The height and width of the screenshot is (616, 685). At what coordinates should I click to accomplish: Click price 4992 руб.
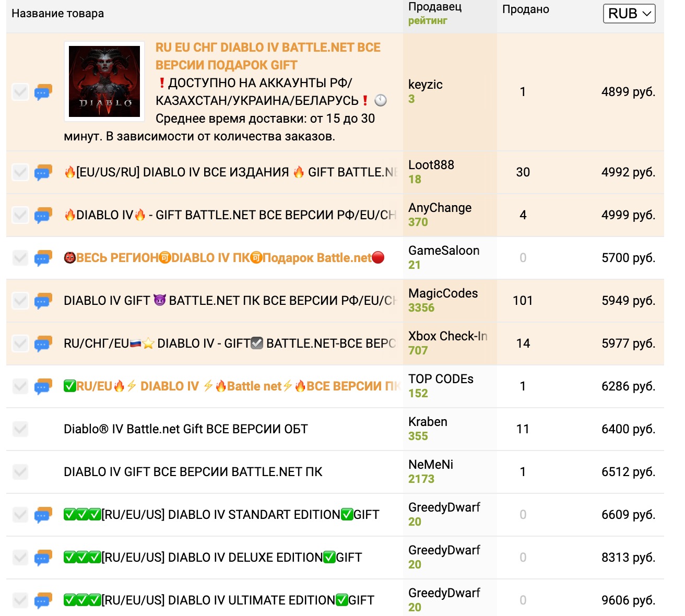(629, 172)
